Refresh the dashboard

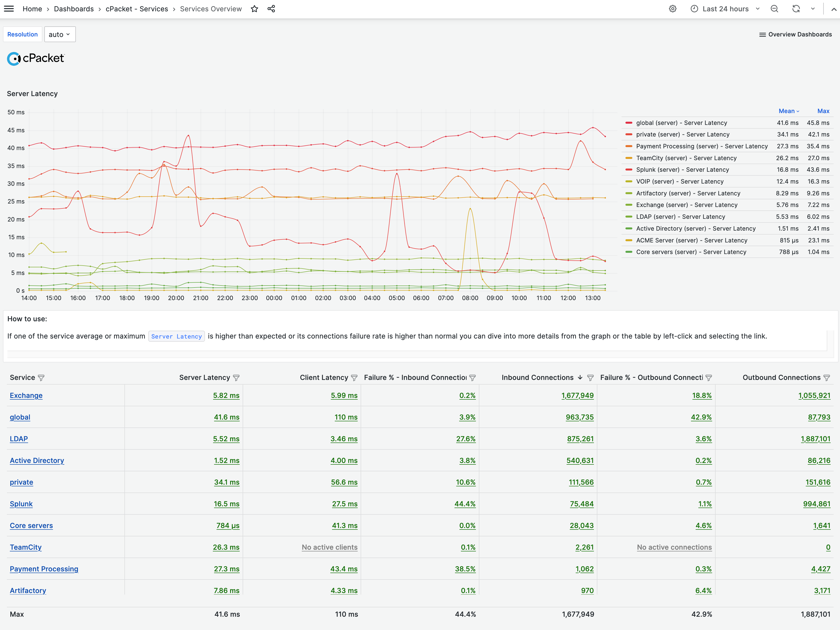coord(796,9)
